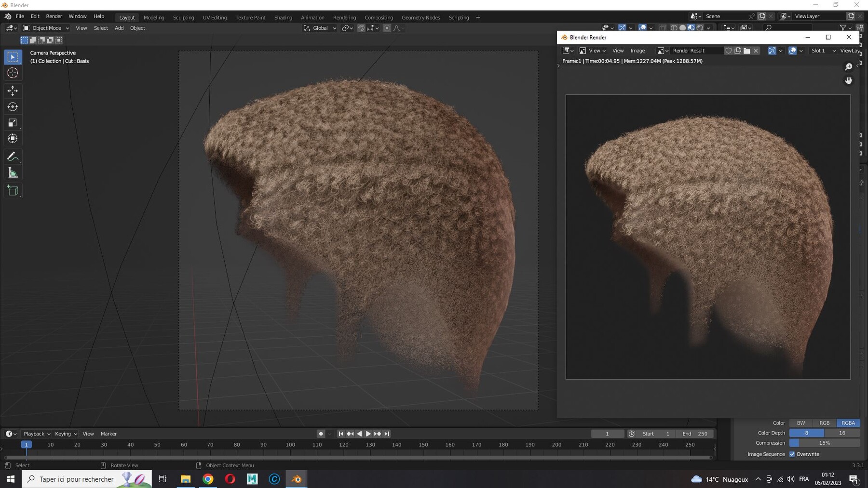
Task: Click the current frame number field
Action: pyautogui.click(x=607, y=434)
